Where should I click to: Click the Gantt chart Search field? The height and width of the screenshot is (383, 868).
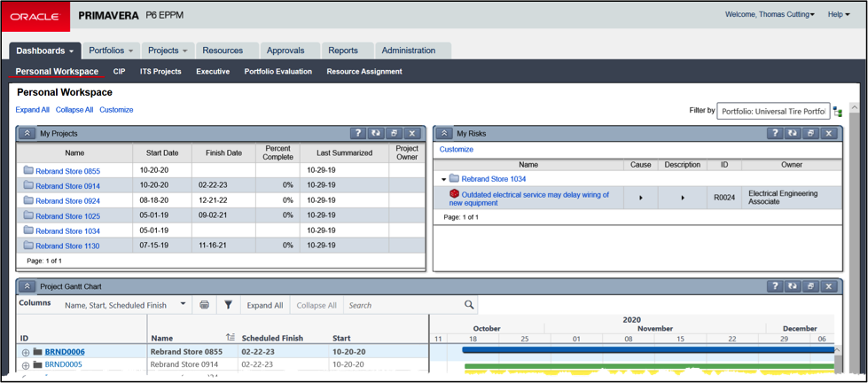pos(406,305)
